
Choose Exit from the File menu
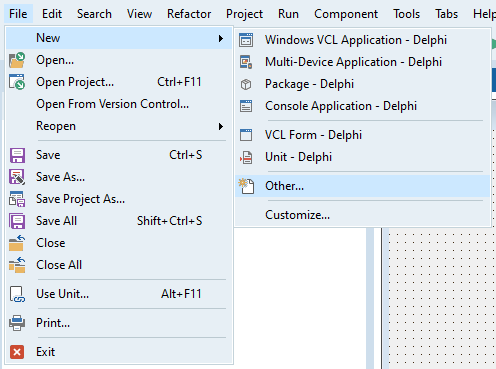point(119,352)
